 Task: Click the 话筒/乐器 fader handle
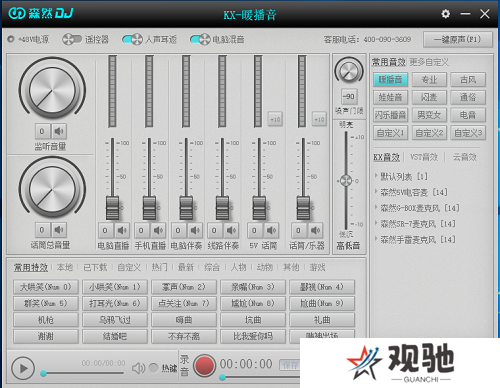coord(303,208)
